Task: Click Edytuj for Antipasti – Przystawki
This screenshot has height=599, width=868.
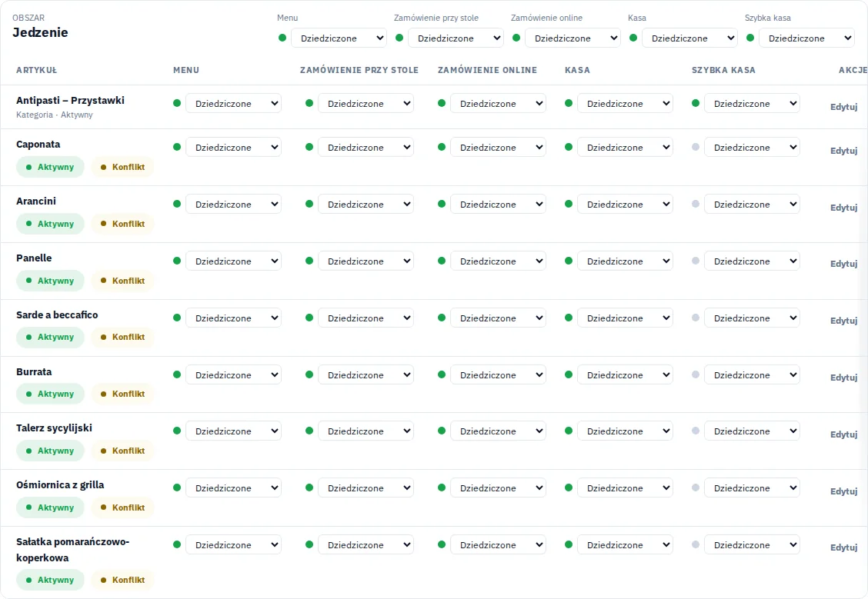Action: [x=843, y=107]
